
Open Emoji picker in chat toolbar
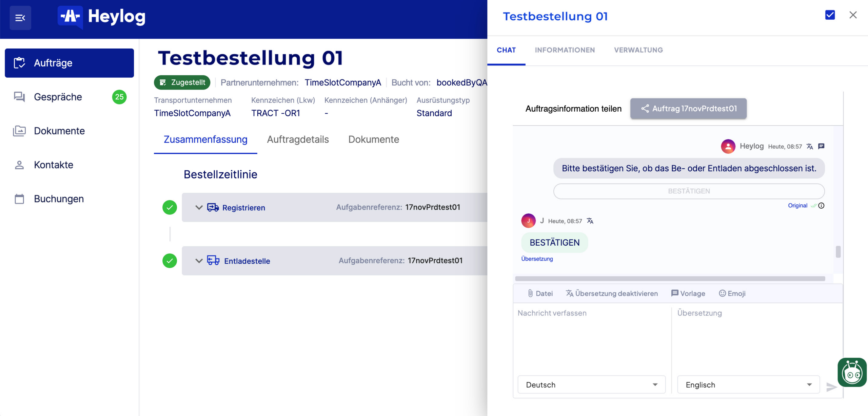coord(732,294)
